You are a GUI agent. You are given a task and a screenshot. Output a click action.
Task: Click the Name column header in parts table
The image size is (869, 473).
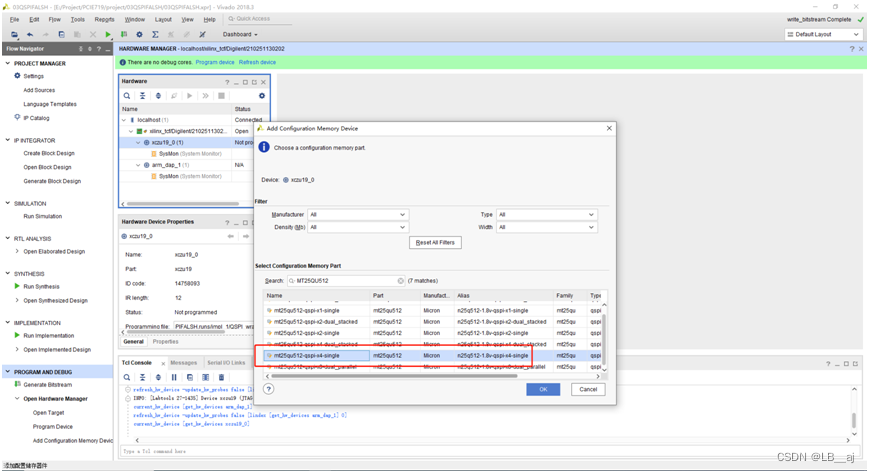coord(317,296)
